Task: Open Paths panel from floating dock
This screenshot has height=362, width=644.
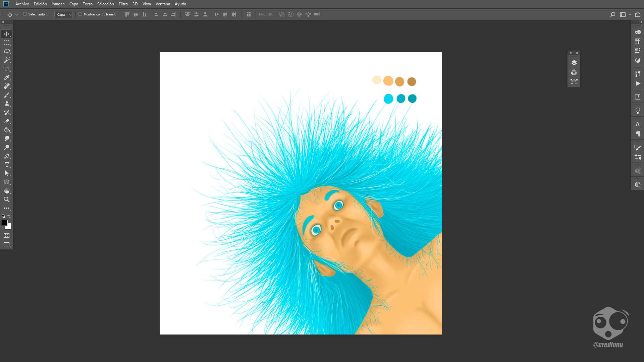Action: click(574, 81)
